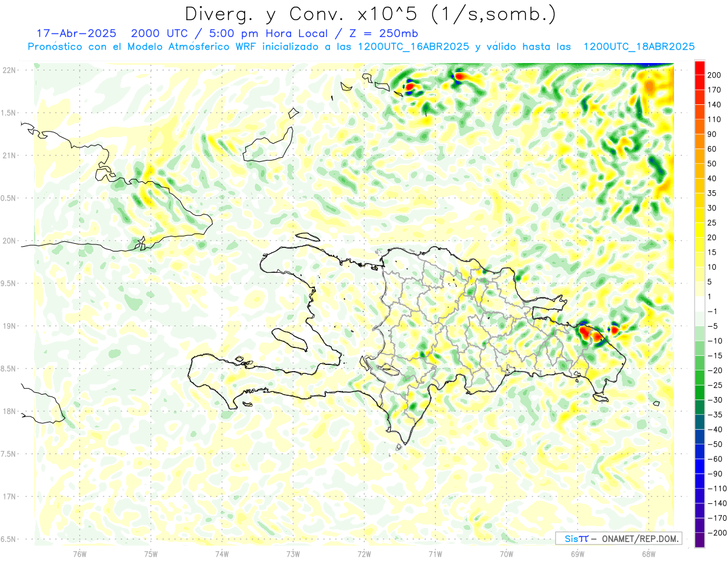Click the '21N' latitude label
728x562 pixels.
(9, 156)
